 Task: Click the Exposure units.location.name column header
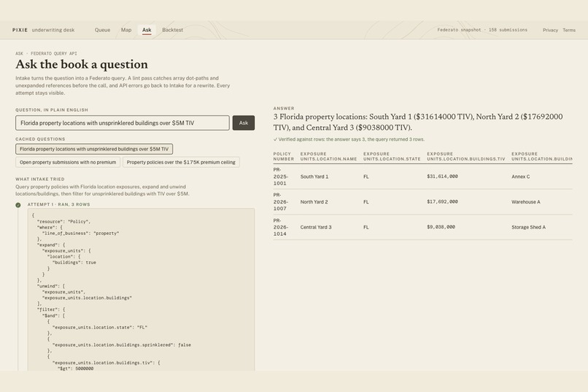328,156
